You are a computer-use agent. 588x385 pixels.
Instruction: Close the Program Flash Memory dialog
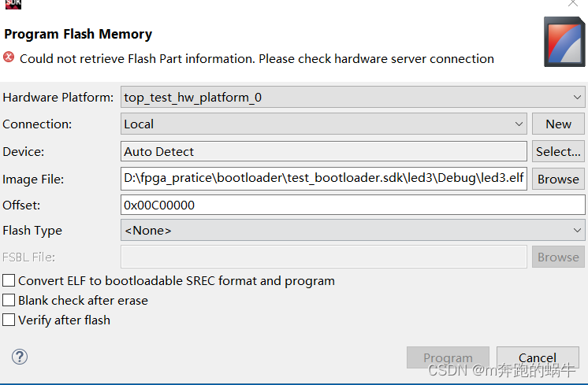[x=572, y=3]
